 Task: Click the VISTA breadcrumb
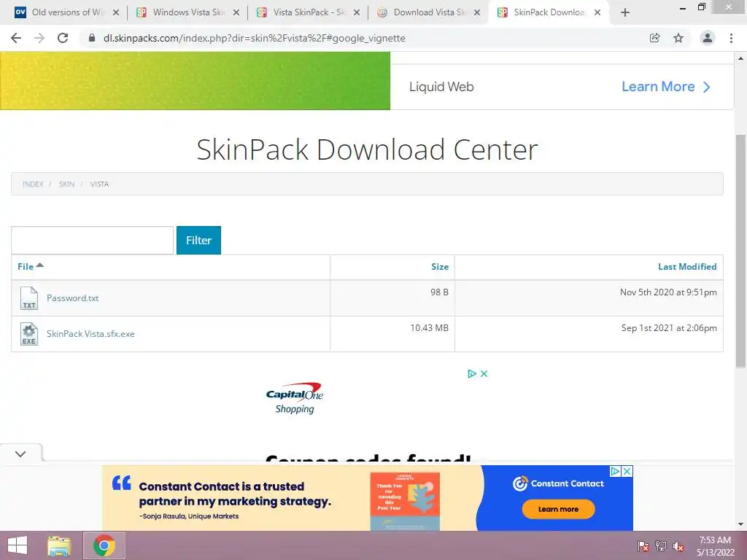99,184
